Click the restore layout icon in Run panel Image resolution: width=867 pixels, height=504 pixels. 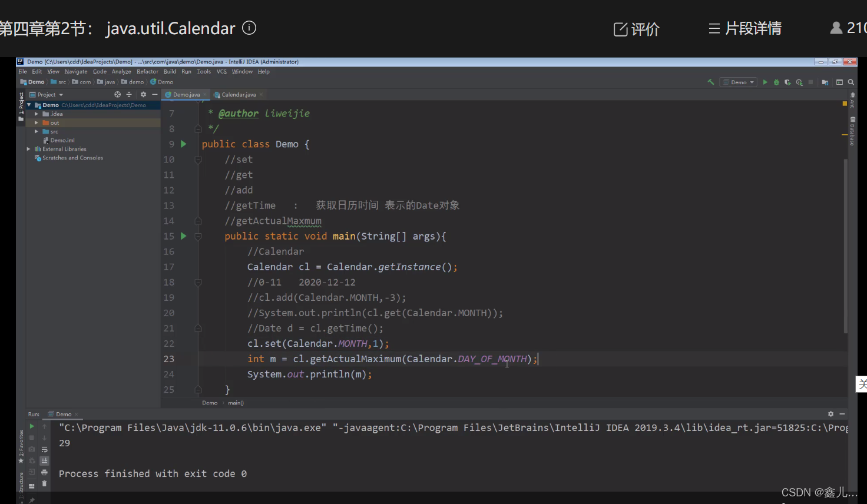click(x=32, y=486)
